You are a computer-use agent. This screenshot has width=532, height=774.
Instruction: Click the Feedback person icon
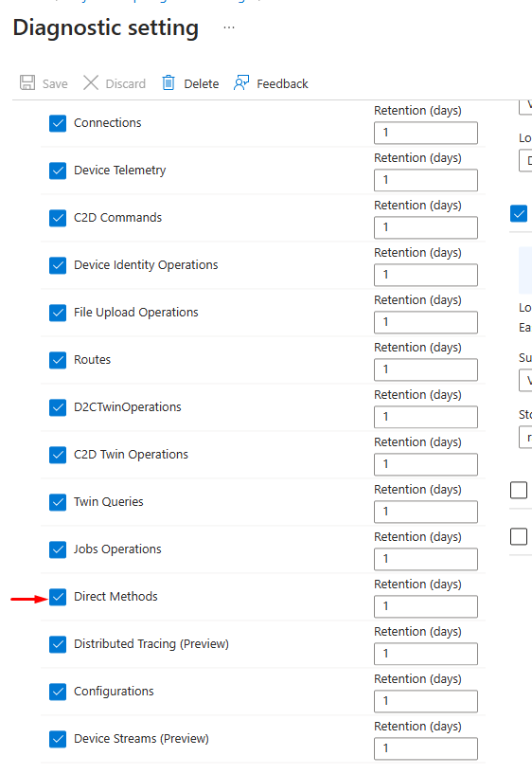point(241,82)
